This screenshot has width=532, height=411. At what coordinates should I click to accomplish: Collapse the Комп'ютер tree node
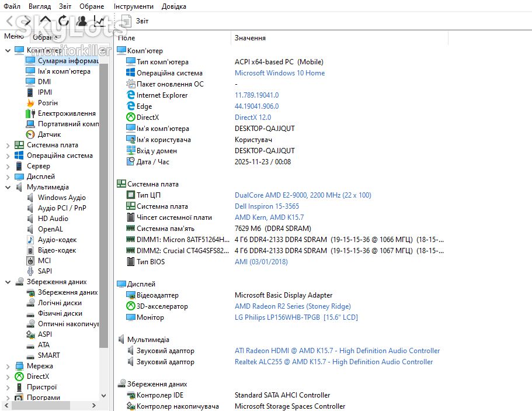[8, 51]
